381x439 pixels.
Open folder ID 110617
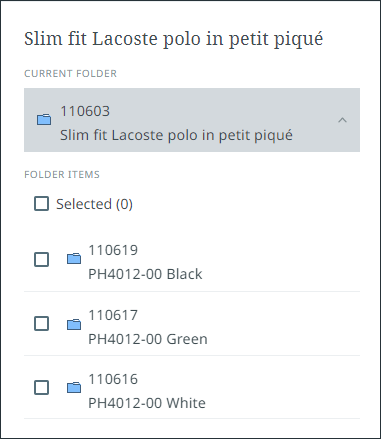pos(113,315)
